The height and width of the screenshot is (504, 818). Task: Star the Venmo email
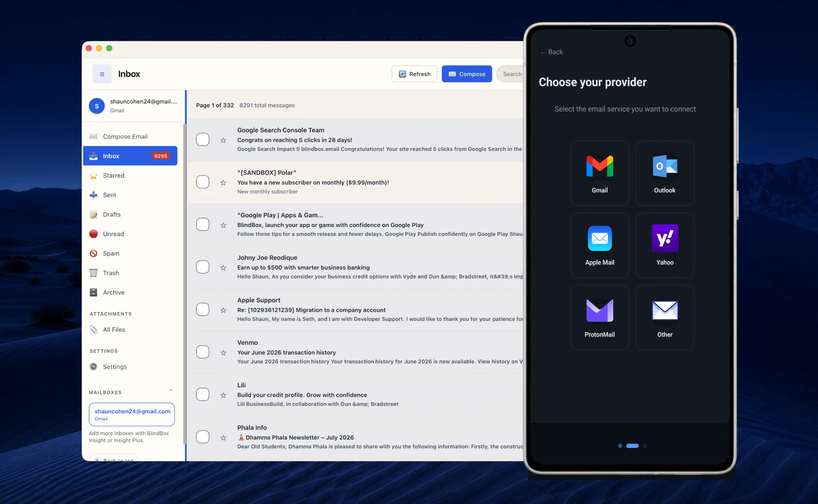tap(223, 352)
